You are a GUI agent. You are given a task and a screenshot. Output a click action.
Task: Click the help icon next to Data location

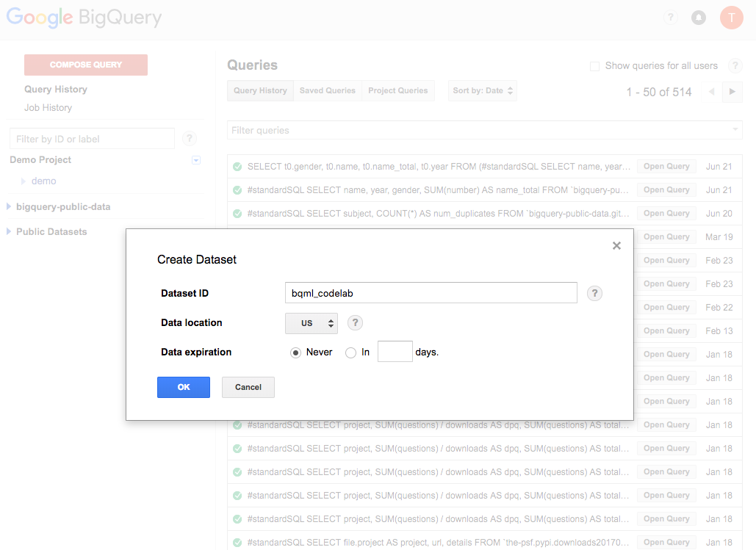click(x=355, y=322)
